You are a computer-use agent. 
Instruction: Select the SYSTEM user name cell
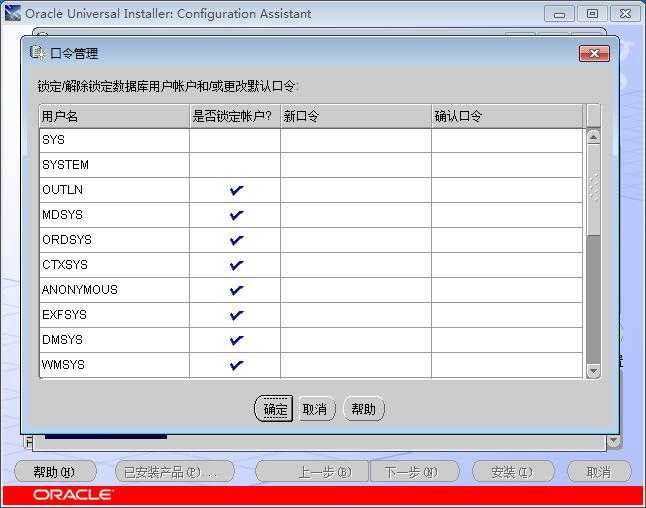pyautogui.click(x=114, y=165)
